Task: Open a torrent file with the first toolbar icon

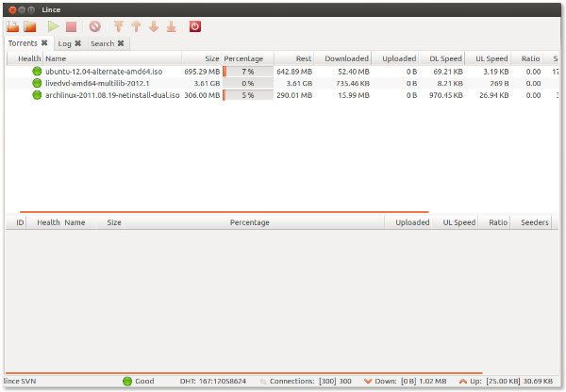Action: pos(12,26)
